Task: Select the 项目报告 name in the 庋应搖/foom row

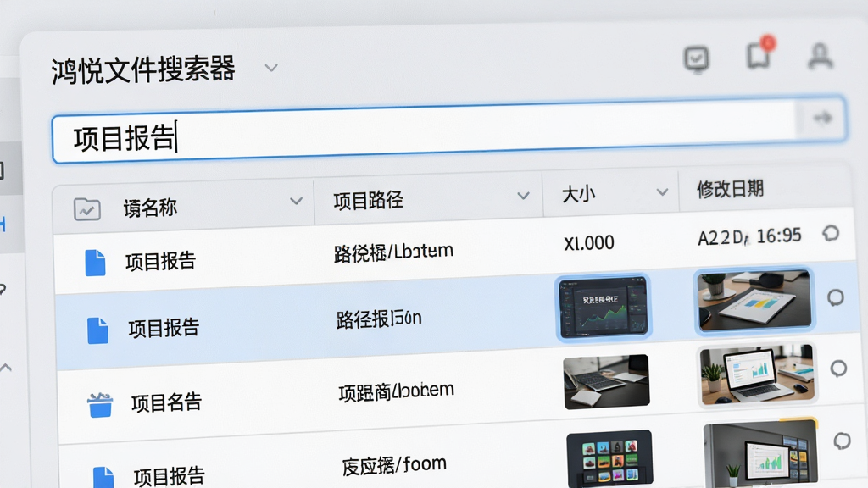Action: pos(170,476)
